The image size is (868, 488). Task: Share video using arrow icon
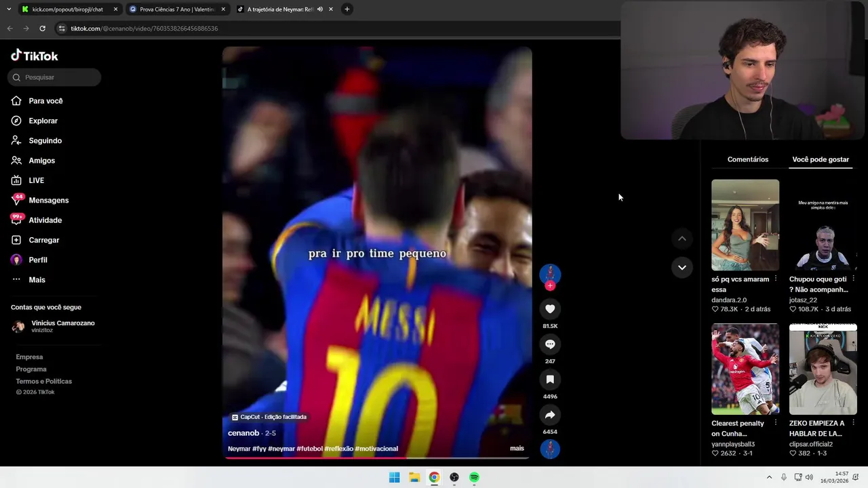click(550, 415)
